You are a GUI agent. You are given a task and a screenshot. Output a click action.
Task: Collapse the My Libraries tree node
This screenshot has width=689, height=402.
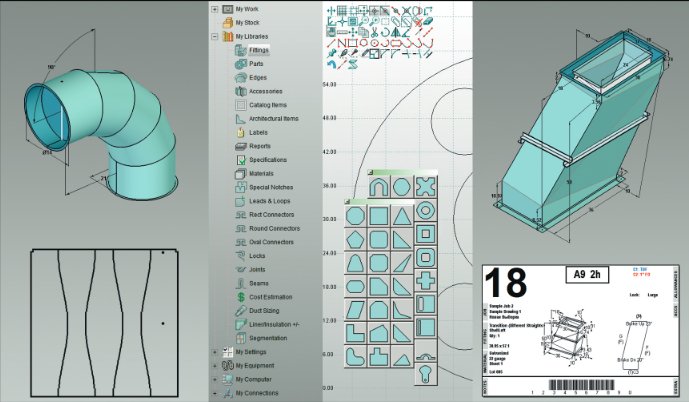(x=215, y=36)
